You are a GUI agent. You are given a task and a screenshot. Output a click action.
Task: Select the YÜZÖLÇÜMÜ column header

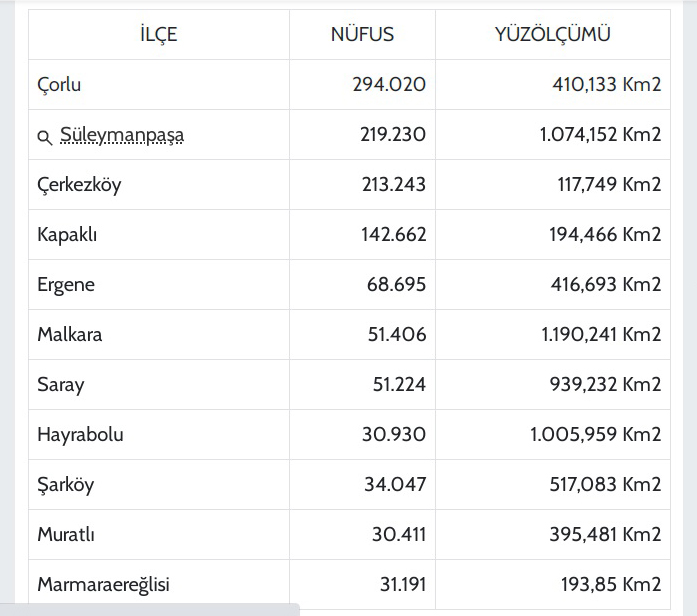[553, 34]
